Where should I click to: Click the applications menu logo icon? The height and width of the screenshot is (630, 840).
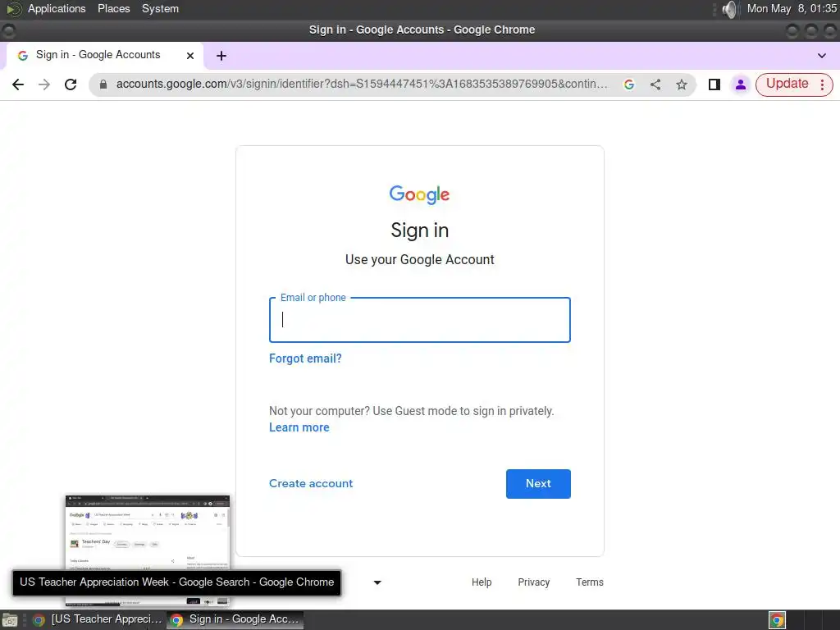13,9
